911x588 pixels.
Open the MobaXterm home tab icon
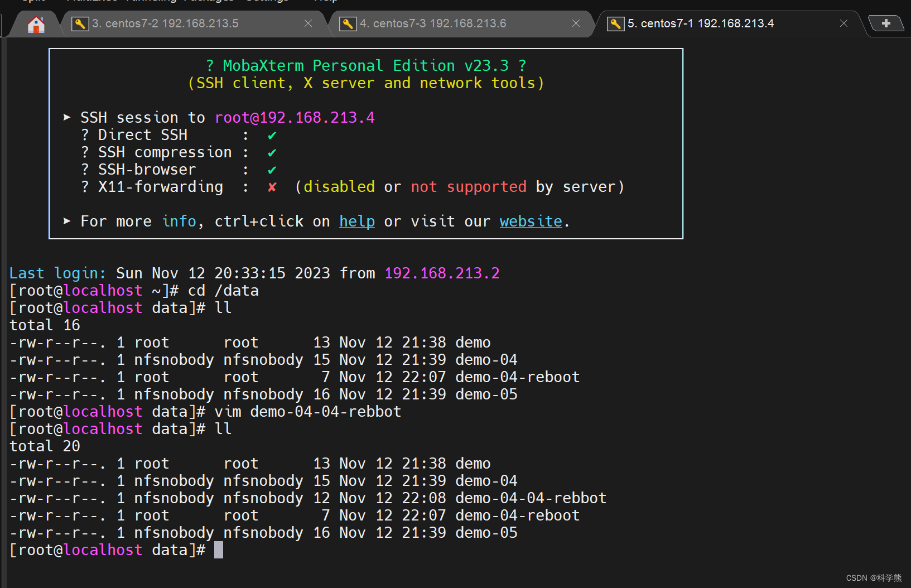(36, 25)
